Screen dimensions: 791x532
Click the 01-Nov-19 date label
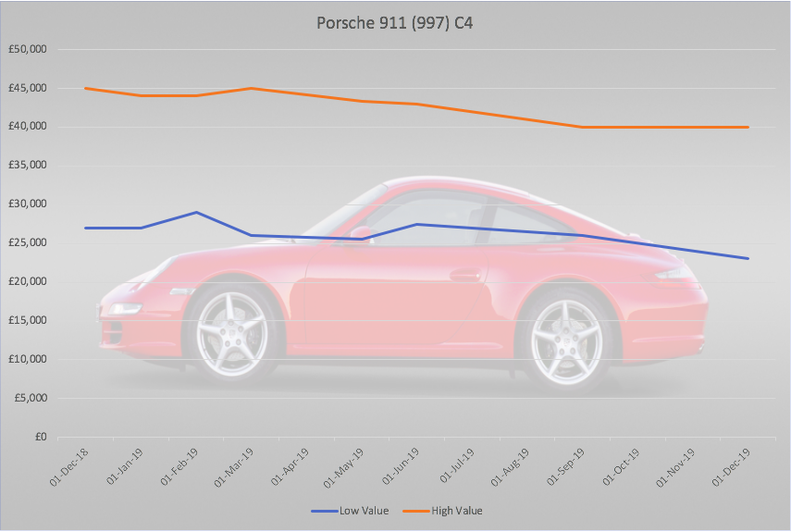(x=675, y=468)
